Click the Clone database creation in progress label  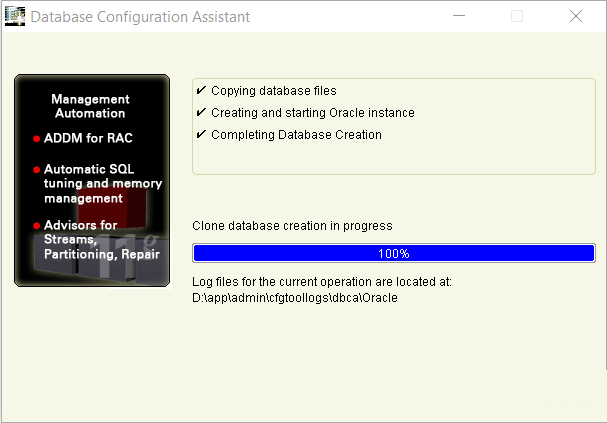[292, 226]
